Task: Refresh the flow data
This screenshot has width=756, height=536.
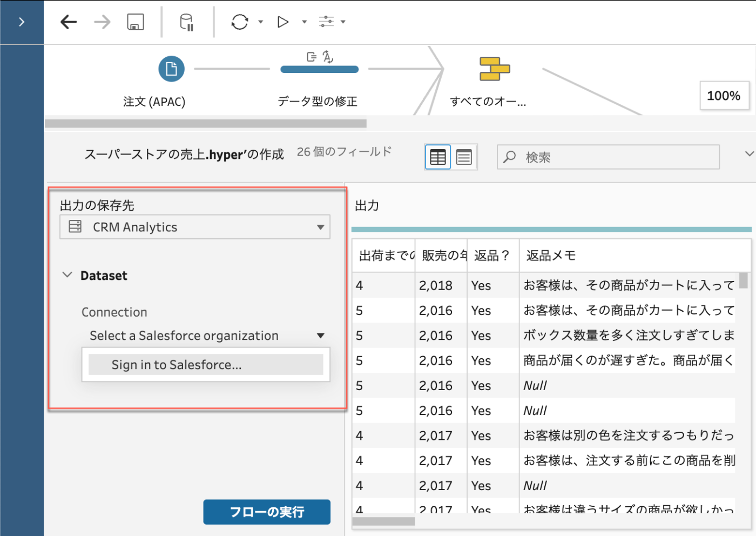Action: tap(240, 22)
